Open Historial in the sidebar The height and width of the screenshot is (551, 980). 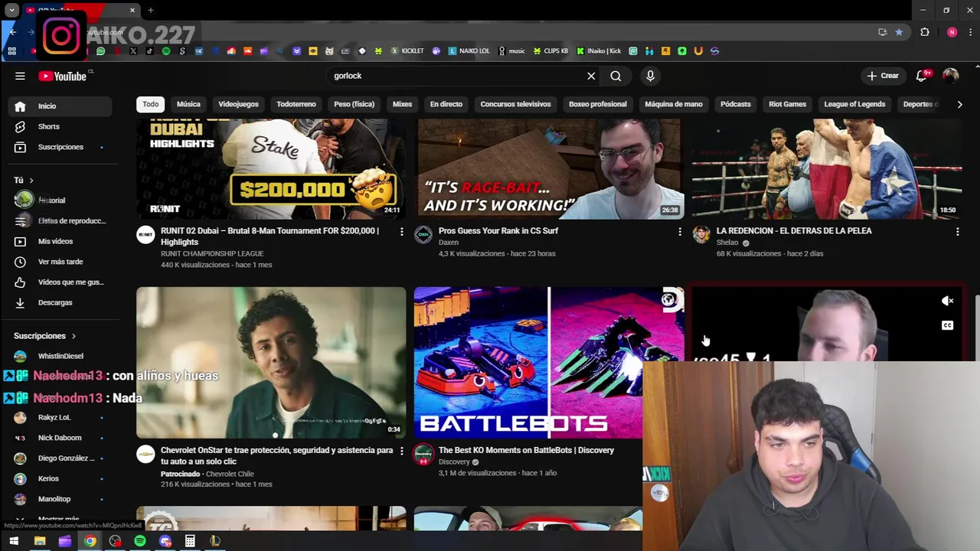coord(60,201)
